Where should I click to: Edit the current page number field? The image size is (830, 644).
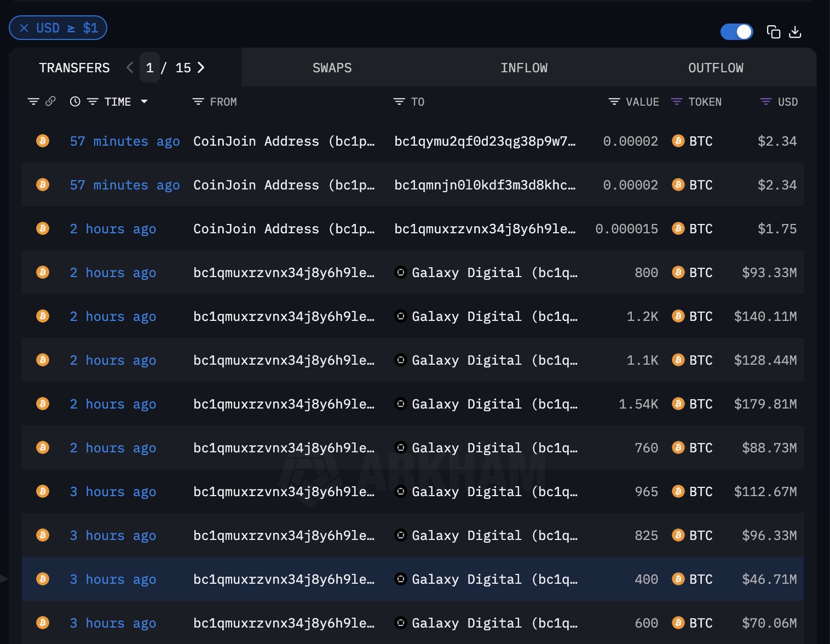pyautogui.click(x=149, y=67)
